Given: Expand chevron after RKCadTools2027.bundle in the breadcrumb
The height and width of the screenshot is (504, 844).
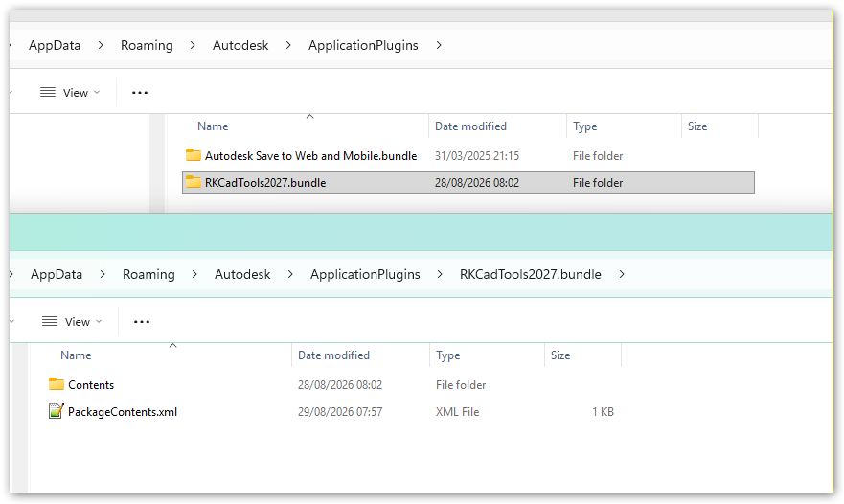Looking at the screenshot, I should [622, 275].
